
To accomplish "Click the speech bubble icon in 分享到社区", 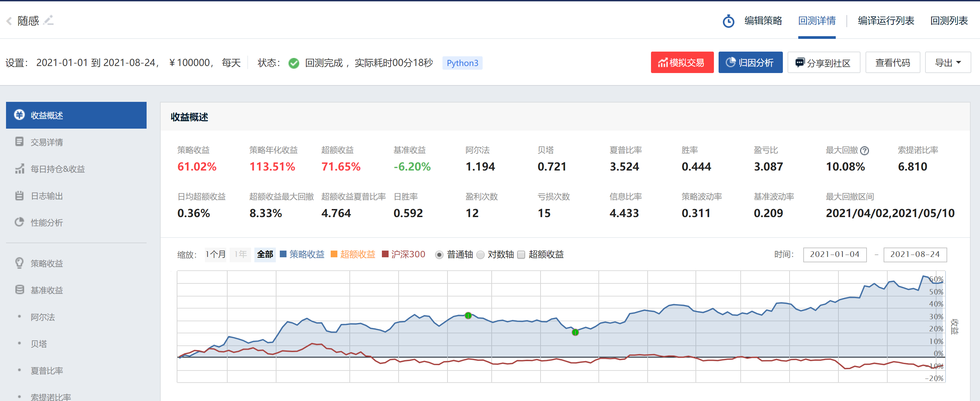I will point(800,62).
